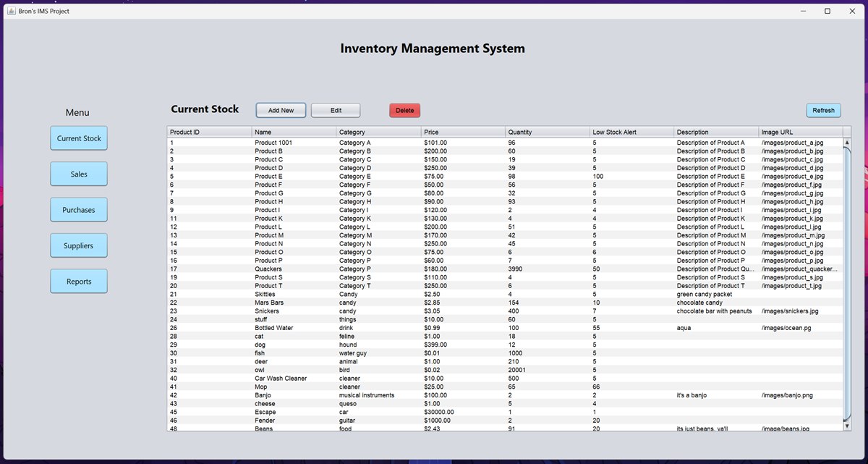Open the Sales section
Viewport: 868px width, 464px height.
[79, 174]
